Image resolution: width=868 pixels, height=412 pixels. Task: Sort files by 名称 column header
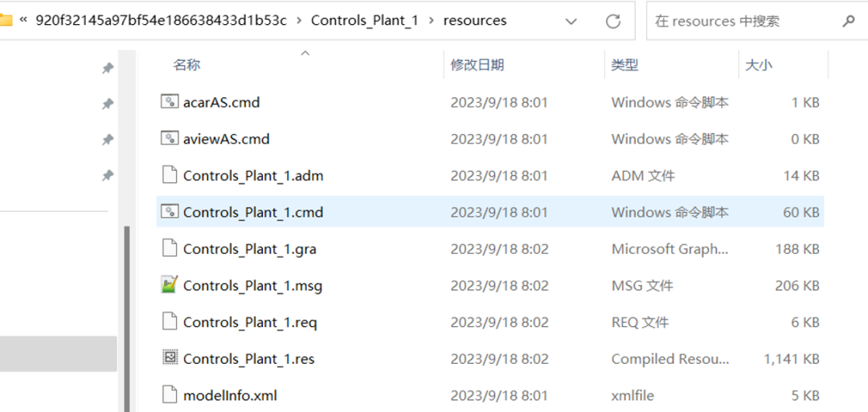click(x=186, y=65)
